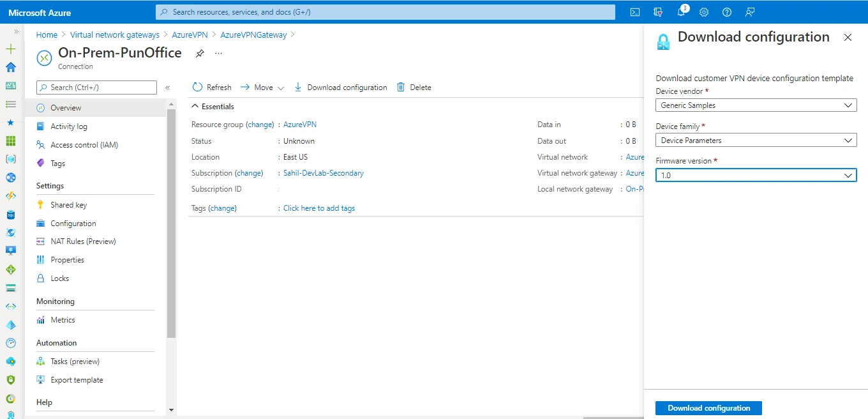Select Shared key under Settings
The height and width of the screenshot is (419, 868).
68,204
